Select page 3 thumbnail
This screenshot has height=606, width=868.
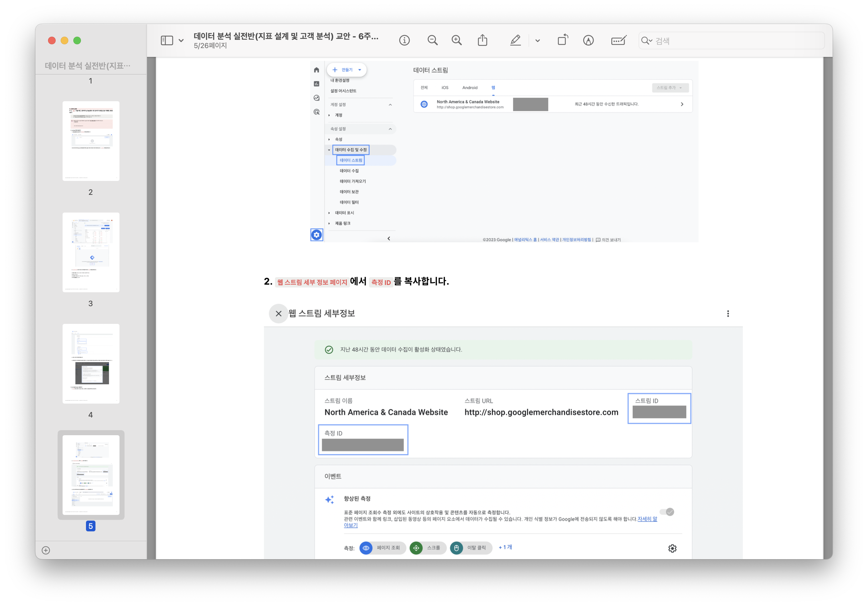91,252
